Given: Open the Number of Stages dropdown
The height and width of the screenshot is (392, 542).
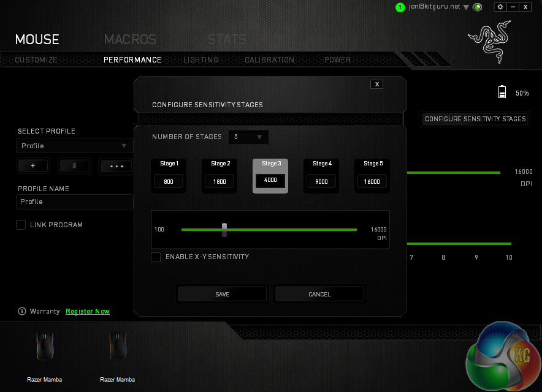Looking at the screenshot, I should 248,137.
